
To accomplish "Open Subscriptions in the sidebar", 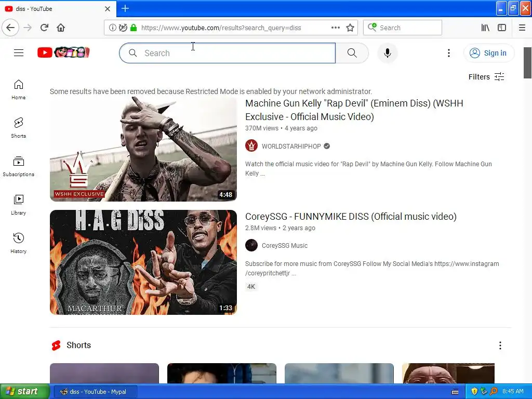I will [19, 166].
